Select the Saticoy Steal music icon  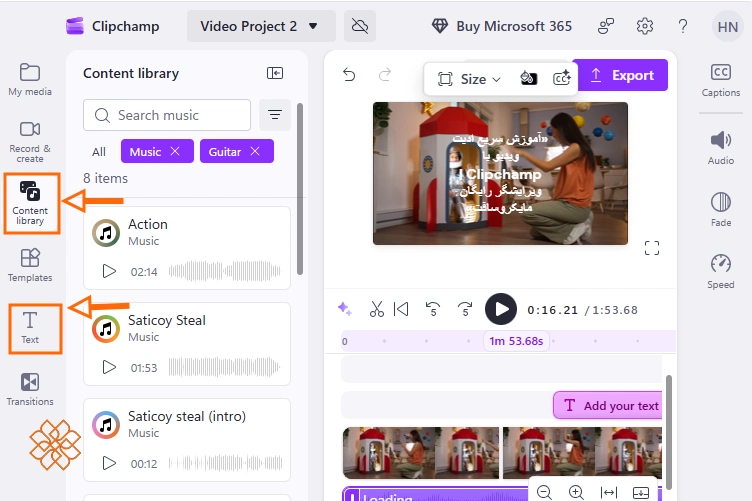(106, 329)
